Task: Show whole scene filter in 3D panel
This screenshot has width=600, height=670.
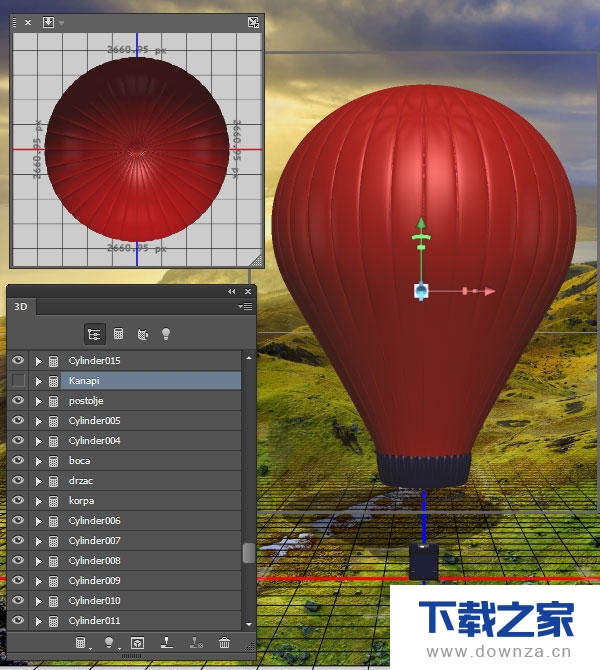Action: 94,334
